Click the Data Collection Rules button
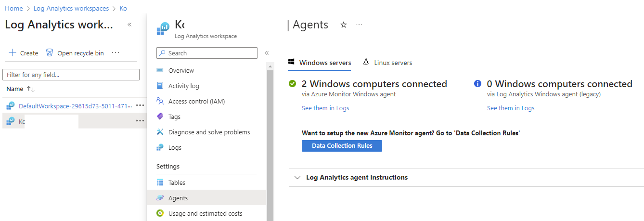Viewport: 644px width, 221px height. click(342, 146)
